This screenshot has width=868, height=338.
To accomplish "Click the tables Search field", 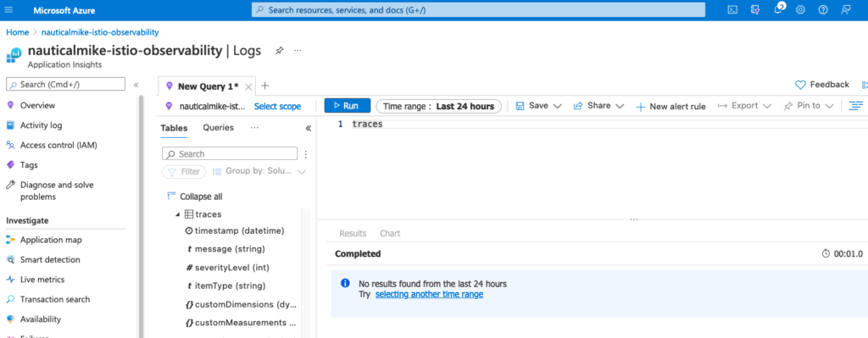I will 230,154.
